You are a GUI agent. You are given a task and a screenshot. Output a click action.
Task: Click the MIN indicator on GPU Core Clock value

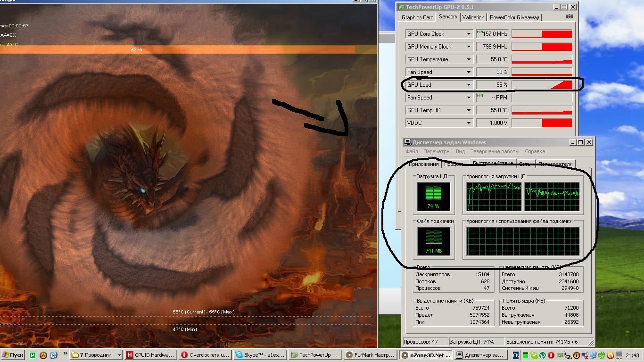480,32
